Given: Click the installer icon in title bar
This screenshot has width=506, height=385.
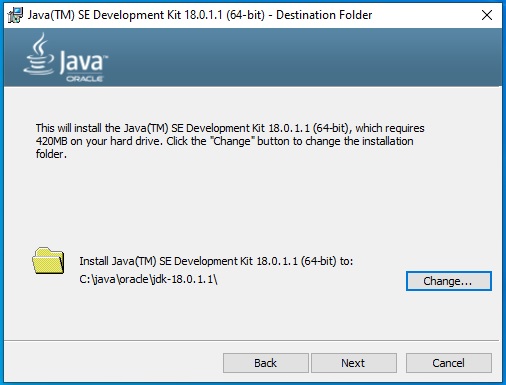Looking at the screenshot, I should [x=15, y=15].
